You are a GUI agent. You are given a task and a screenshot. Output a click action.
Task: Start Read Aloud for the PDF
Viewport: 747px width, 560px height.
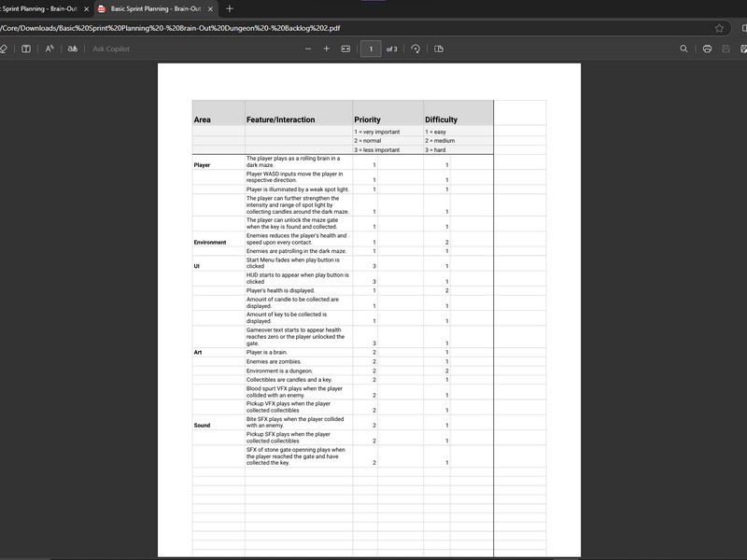(x=49, y=49)
